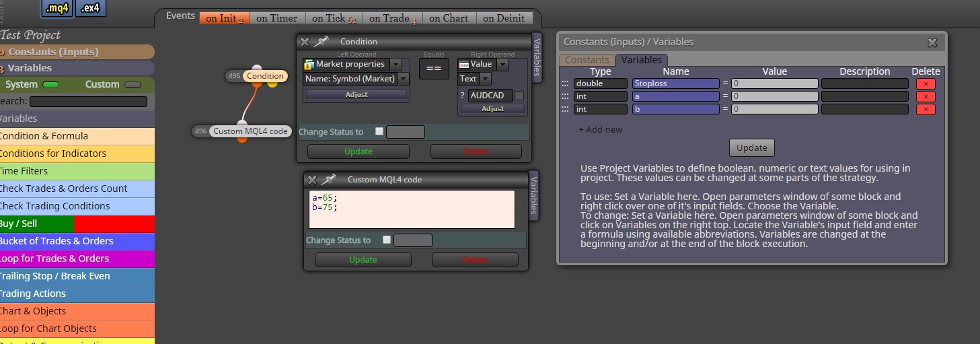Pin the Custom MQL4 code window
The width and height of the screenshot is (980, 344).
(x=328, y=180)
